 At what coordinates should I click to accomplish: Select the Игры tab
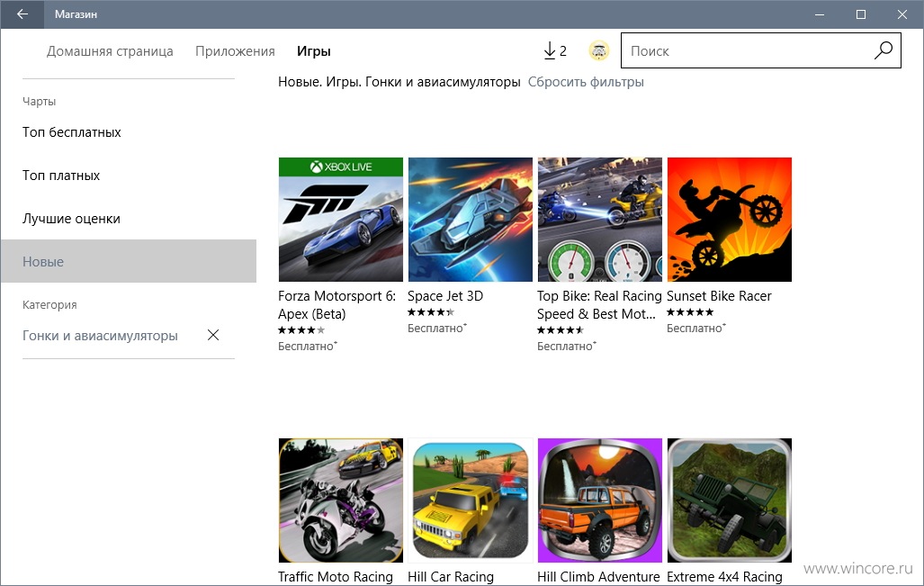(x=313, y=51)
